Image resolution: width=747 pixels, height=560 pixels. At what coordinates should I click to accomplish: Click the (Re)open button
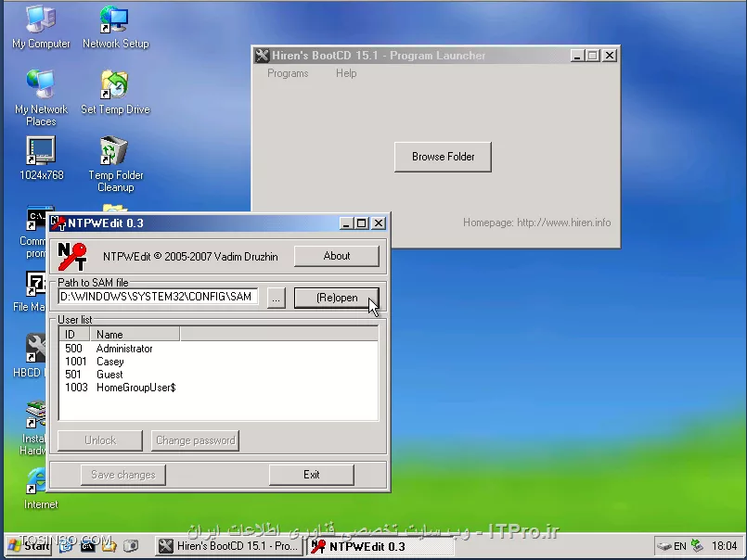[337, 298]
